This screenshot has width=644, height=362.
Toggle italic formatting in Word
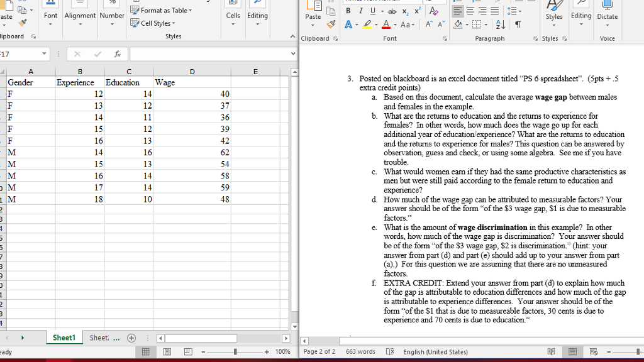click(361, 11)
